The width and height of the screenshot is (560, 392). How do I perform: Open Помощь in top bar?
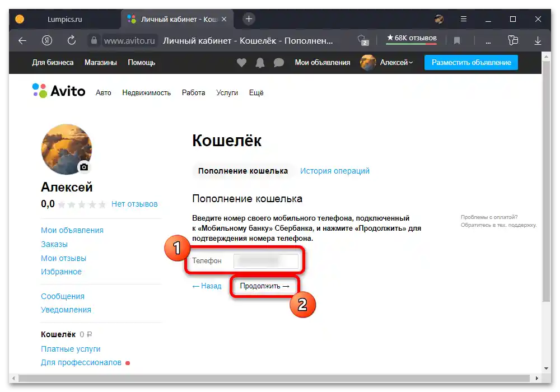click(x=142, y=63)
